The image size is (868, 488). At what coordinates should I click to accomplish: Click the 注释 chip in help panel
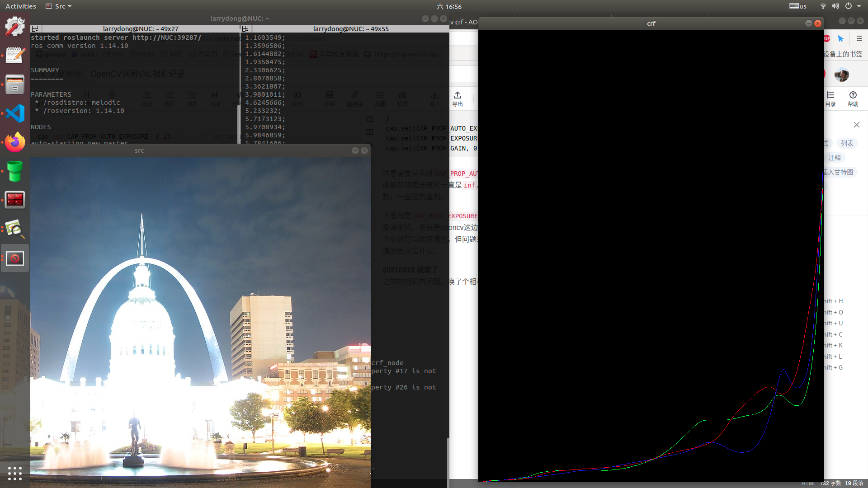coord(835,158)
